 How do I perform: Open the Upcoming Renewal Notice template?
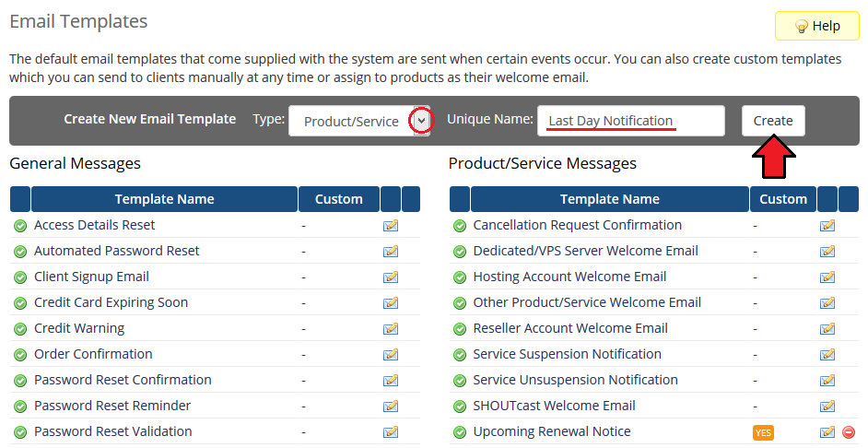pyautogui.click(x=552, y=431)
